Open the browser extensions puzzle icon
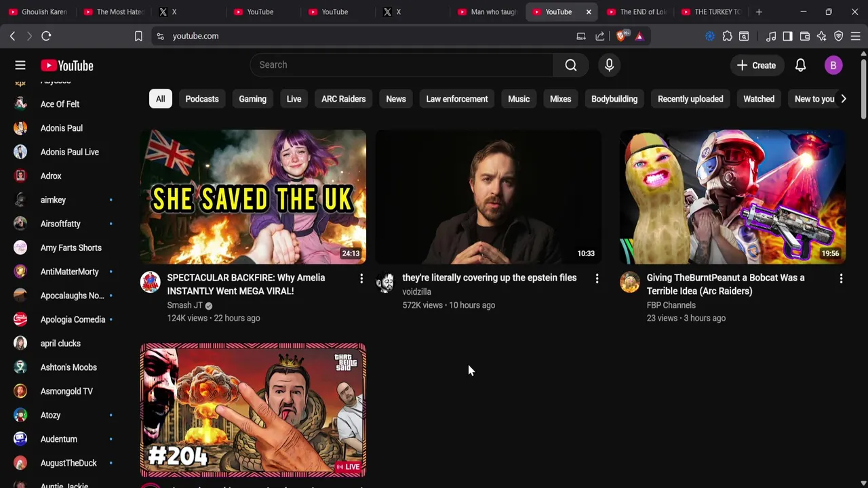The image size is (868, 488). point(727,36)
